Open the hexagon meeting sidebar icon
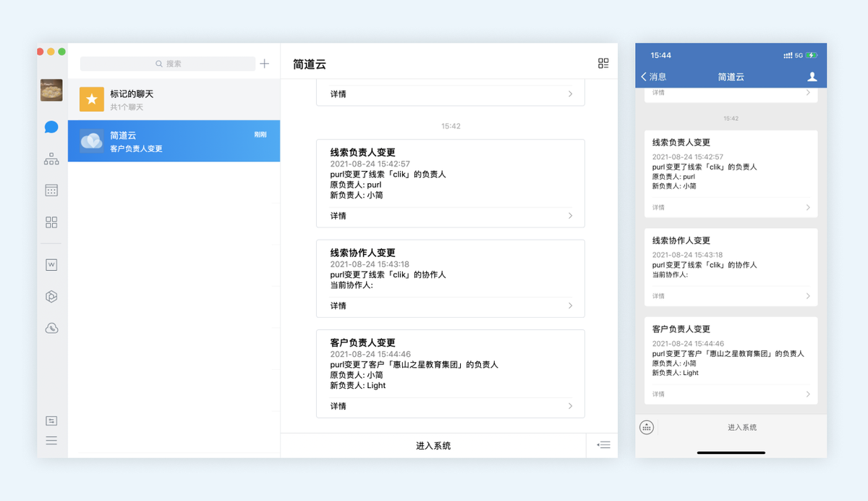 51,297
